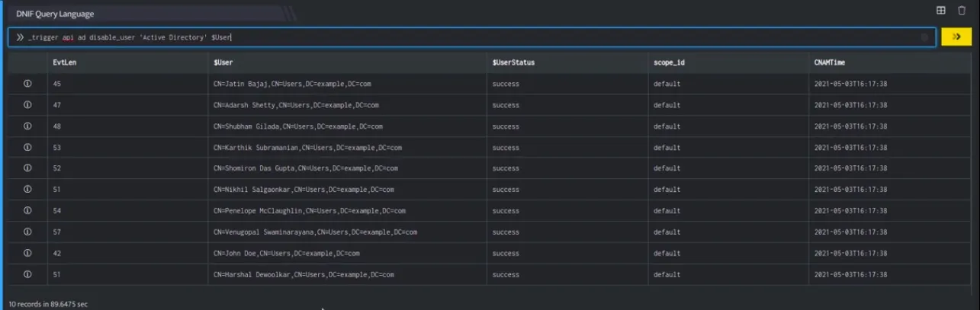Click EvtLen value 42

[x=56, y=253]
